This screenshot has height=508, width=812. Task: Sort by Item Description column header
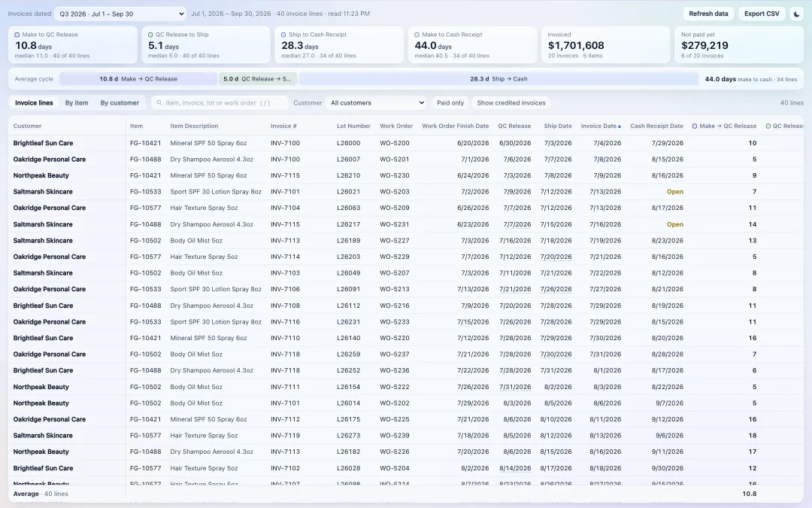point(194,126)
